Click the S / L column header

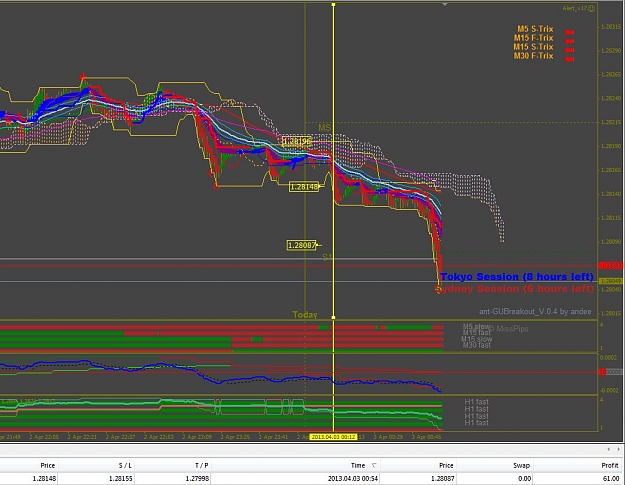coord(125,465)
